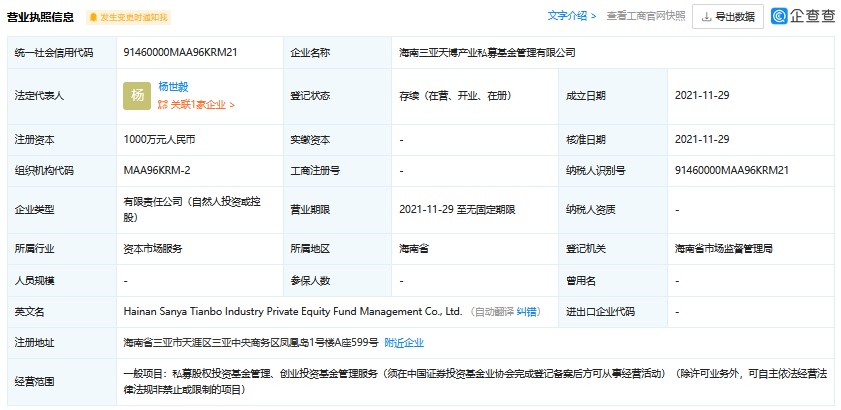
Task: Click the 法定代表人 label
Action: (x=39, y=96)
